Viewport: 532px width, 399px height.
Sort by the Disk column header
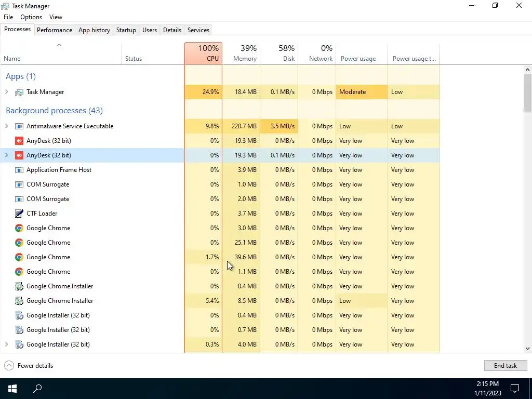click(x=279, y=54)
